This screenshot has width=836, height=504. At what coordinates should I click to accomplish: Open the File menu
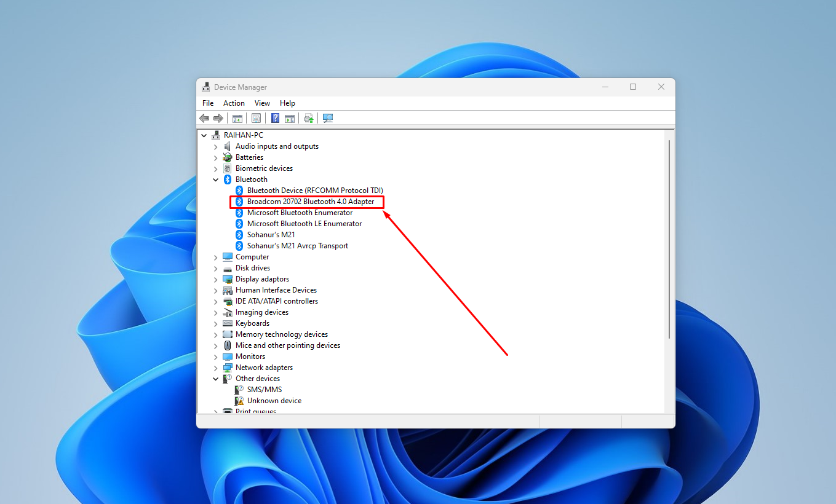tap(208, 103)
